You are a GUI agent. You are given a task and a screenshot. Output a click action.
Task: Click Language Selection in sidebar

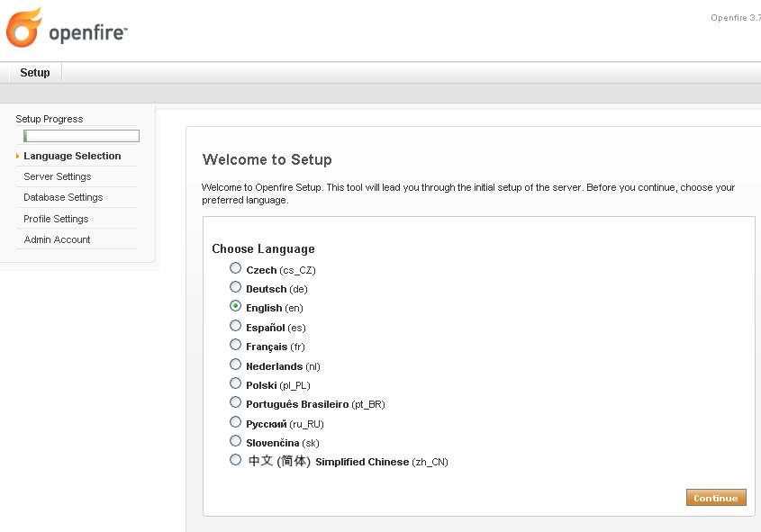72,156
